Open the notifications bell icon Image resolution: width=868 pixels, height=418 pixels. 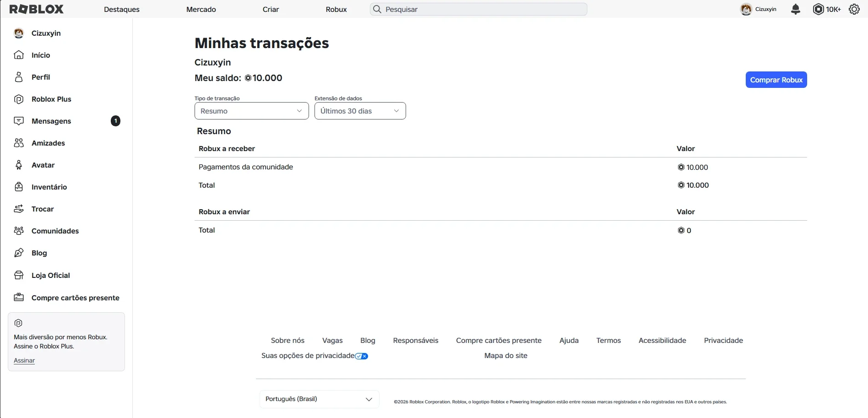click(796, 9)
